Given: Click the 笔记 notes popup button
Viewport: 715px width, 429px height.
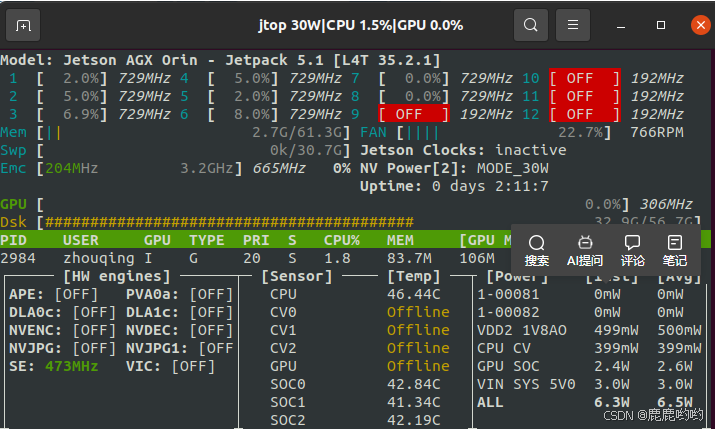Looking at the screenshot, I should pyautogui.click(x=674, y=251).
